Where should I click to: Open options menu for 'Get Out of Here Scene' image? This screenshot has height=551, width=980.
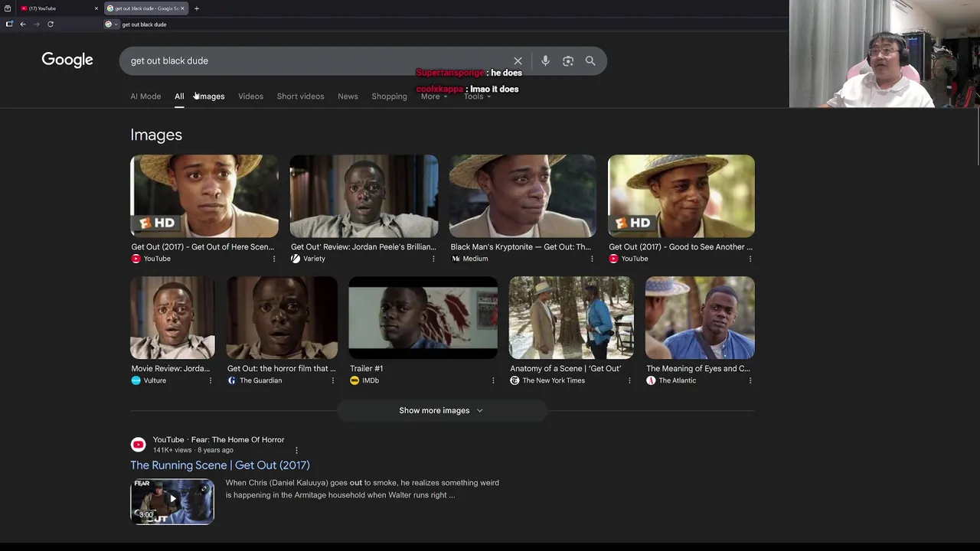point(274,259)
